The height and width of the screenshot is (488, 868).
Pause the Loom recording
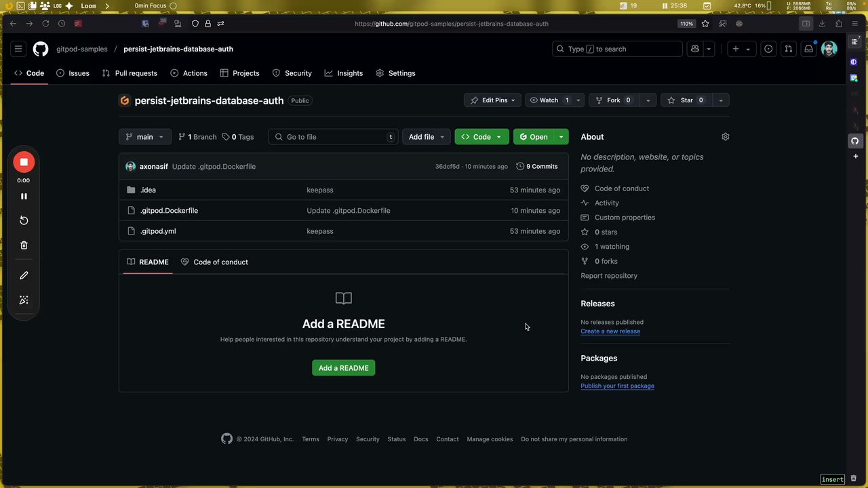tap(24, 197)
